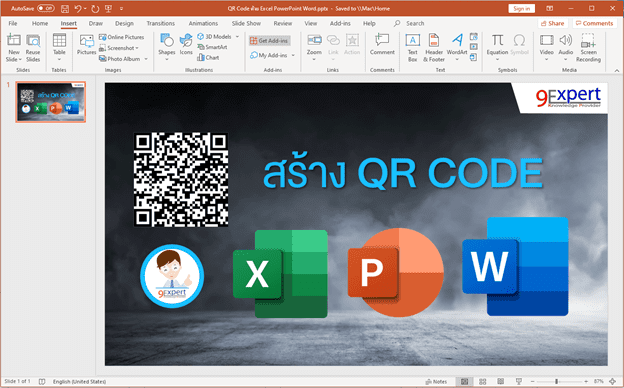Insert Icons from library

click(186, 45)
